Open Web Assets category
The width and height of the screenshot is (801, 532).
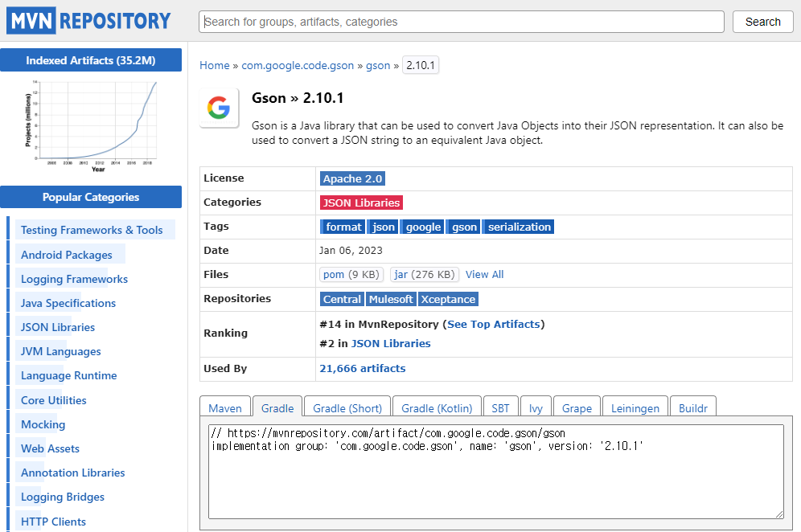(x=50, y=448)
